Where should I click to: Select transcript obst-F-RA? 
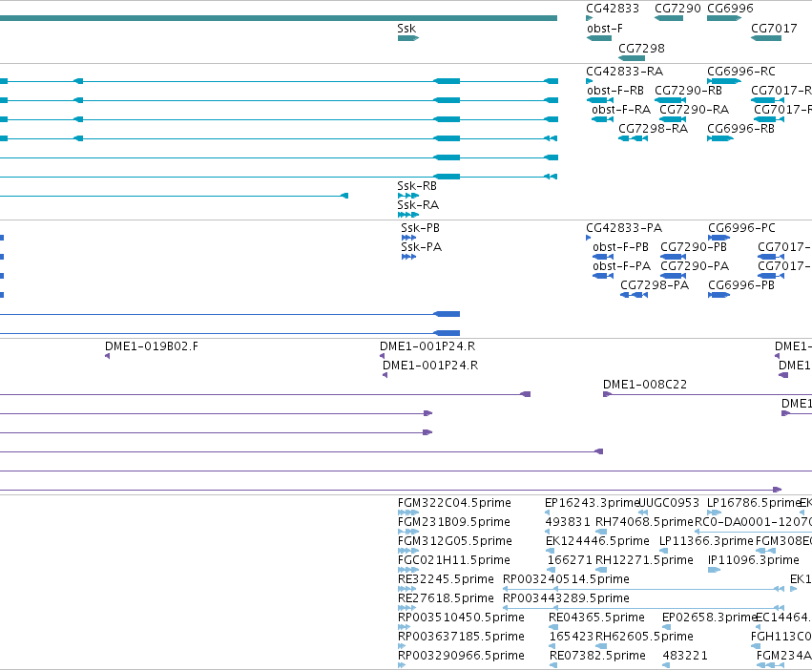coord(621,110)
